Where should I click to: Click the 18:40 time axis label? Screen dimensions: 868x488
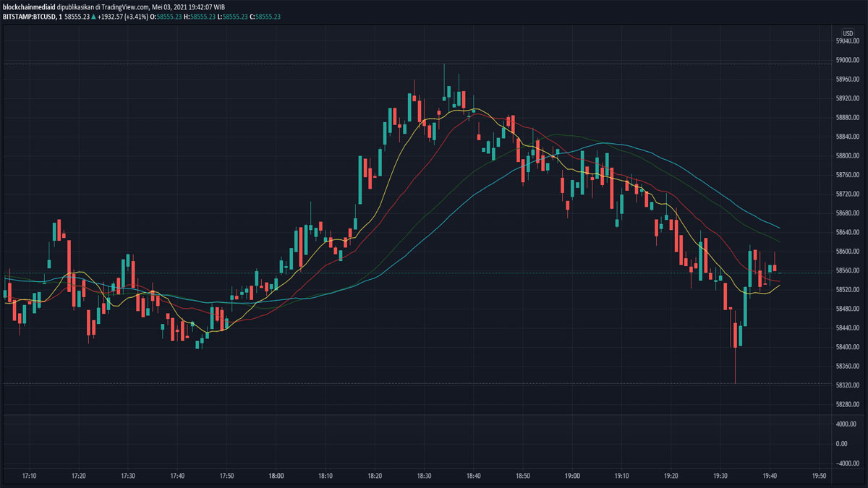pyautogui.click(x=473, y=476)
